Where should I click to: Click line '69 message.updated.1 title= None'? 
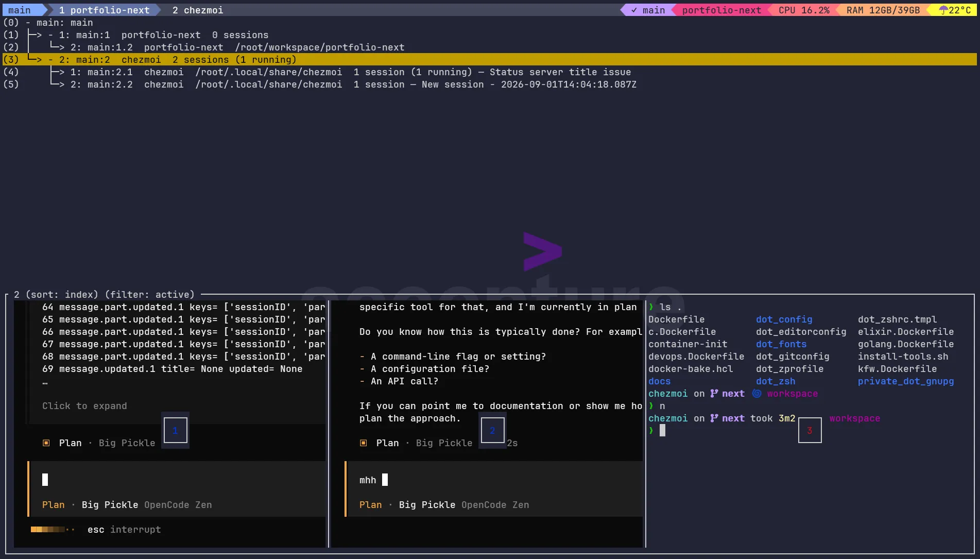tap(172, 369)
